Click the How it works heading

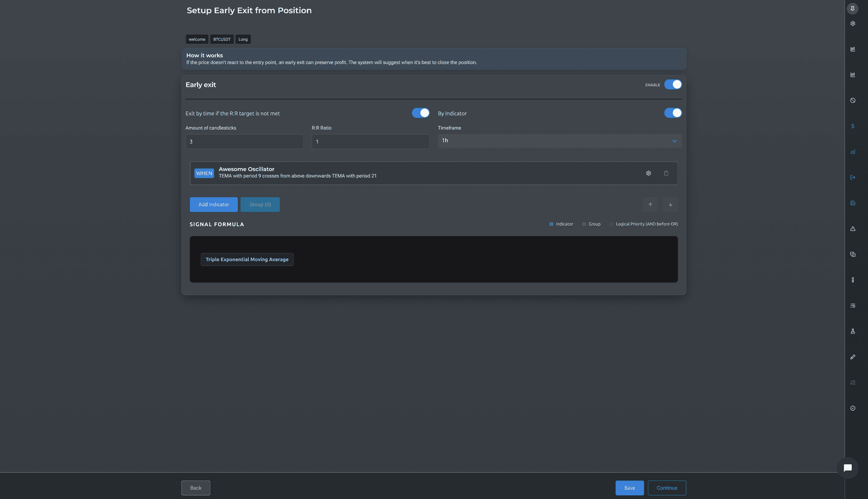pyautogui.click(x=204, y=55)
